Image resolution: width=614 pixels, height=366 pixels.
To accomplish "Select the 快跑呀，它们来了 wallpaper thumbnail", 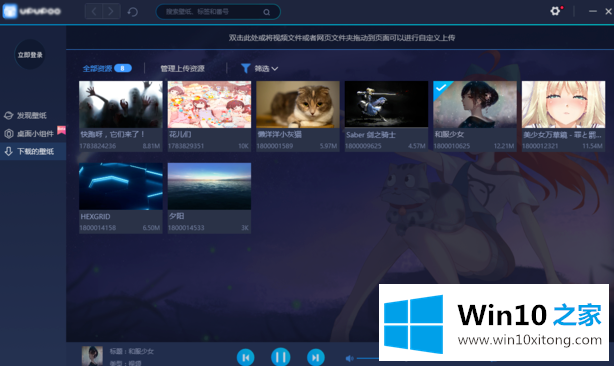I will coord(121,104).
